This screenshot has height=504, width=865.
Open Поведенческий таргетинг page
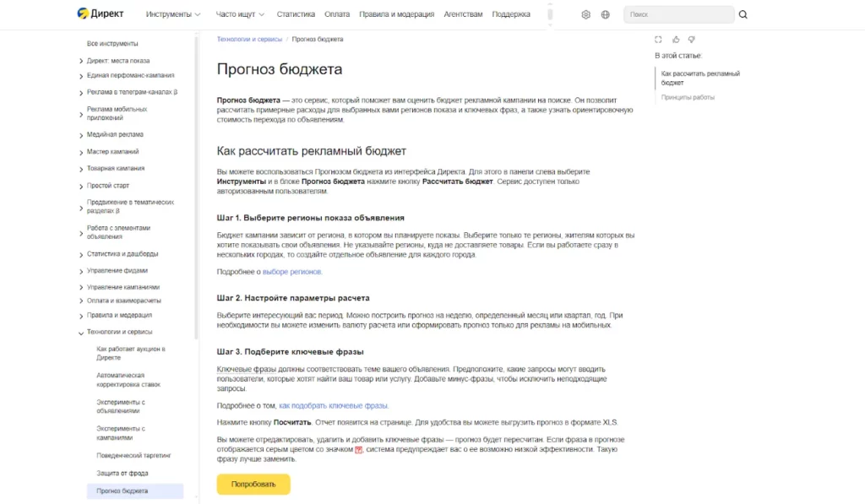pyautogui.click(x=133, y=456)
